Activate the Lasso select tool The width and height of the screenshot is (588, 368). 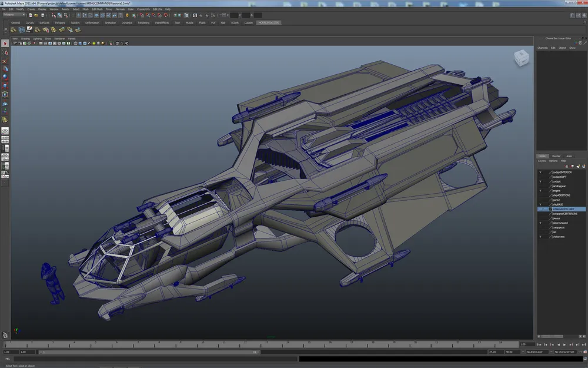tap(5, 52)
